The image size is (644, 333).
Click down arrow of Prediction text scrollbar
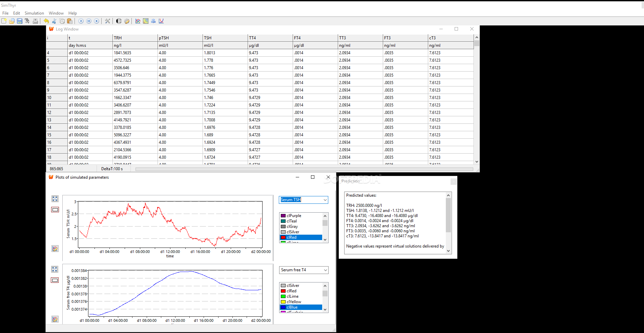pyautogui.click(x=449, y=251)
